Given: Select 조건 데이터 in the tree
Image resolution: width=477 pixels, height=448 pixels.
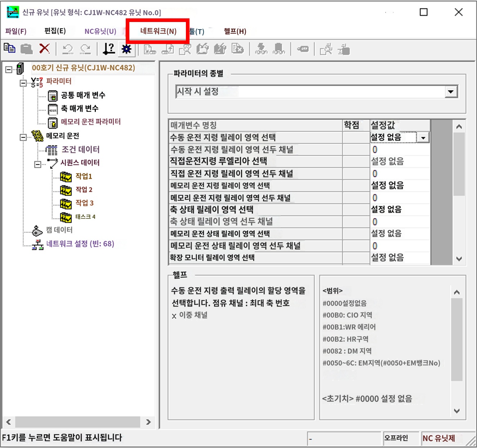Looking at the screenshot, I should point(81,150).
